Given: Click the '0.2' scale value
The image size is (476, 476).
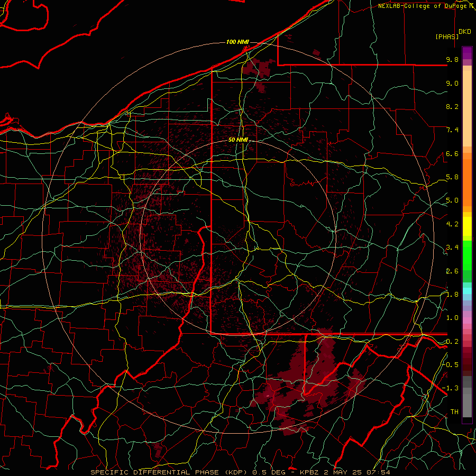Looking at the screenshot, I should tap(452, 342).
